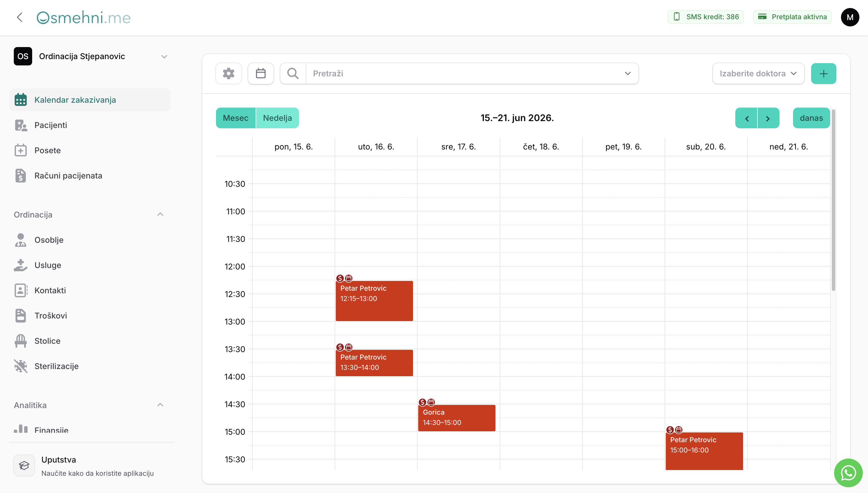Viewport: 868px width, 493px height.
Task: Click the Kontakti icon in sidebar
Action: click(21, 290)
